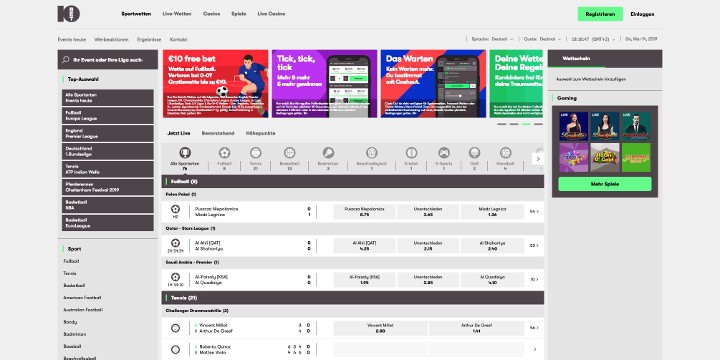Show more sports with the right arrow

pos(538,159)
